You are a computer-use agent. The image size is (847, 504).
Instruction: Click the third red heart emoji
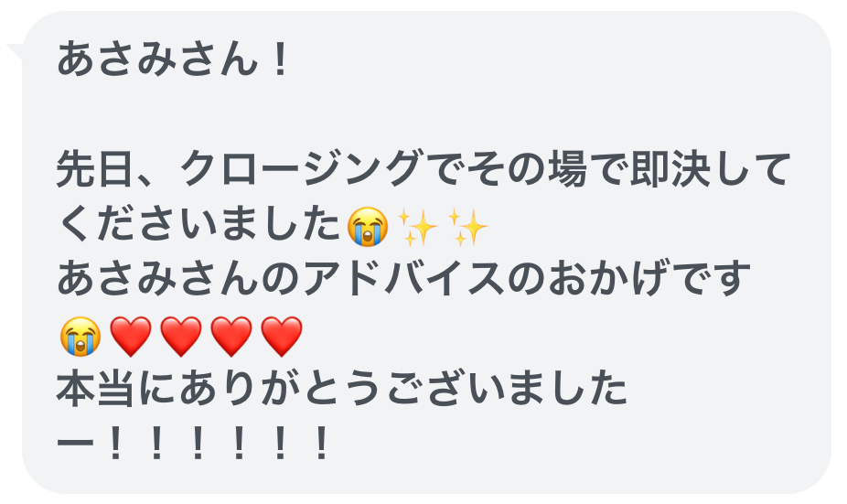[x=231, y=338]
